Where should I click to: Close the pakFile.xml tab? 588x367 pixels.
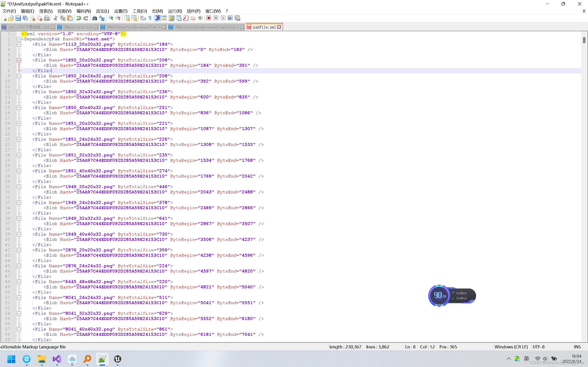(x=279, y=27)
